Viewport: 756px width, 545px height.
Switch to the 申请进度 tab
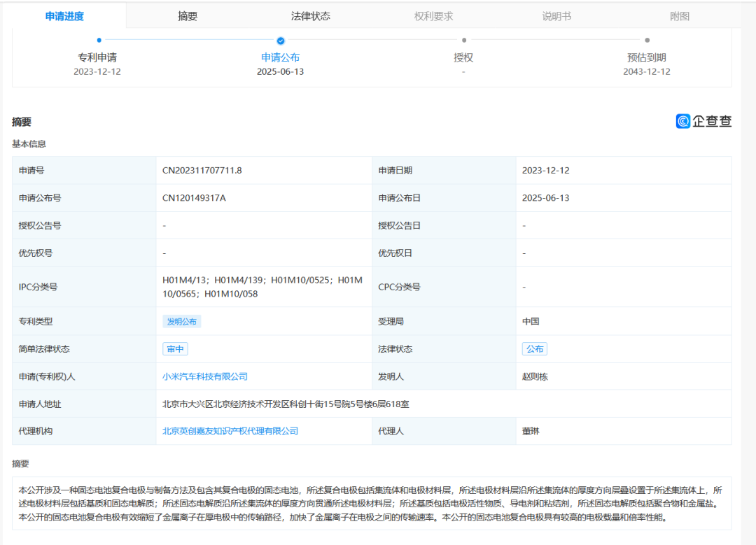coord(64,16)
